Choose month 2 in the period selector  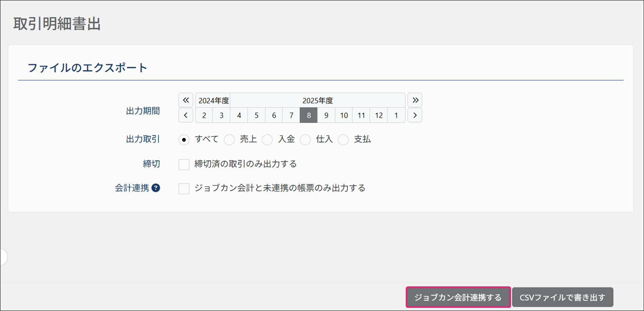coord(204,116)
